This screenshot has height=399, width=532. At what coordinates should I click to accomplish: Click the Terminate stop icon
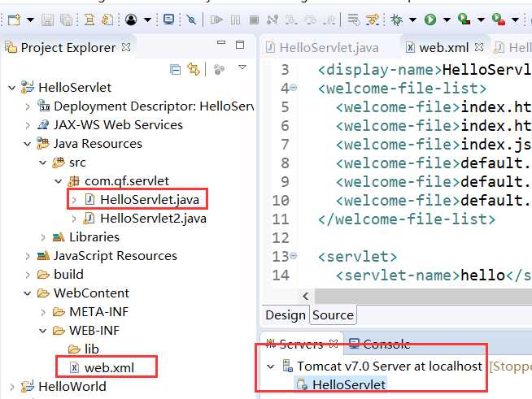[254, 20]
